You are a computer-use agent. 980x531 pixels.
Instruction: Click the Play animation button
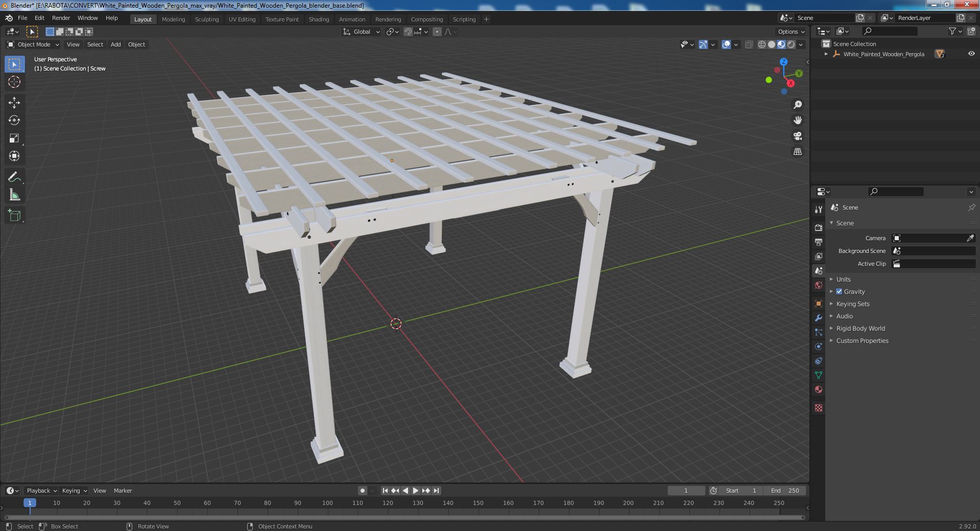tap(416, 491)
